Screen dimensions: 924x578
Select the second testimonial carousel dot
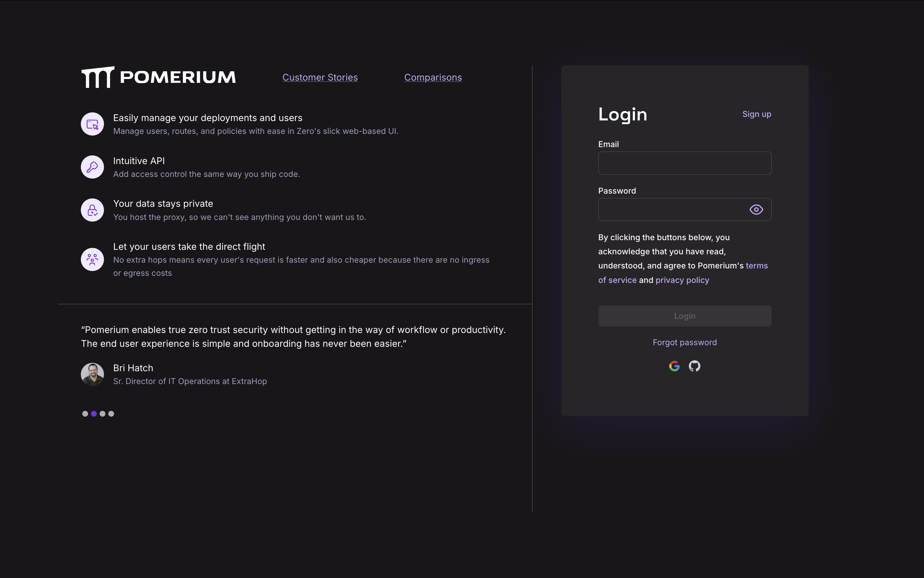point(94,414)
